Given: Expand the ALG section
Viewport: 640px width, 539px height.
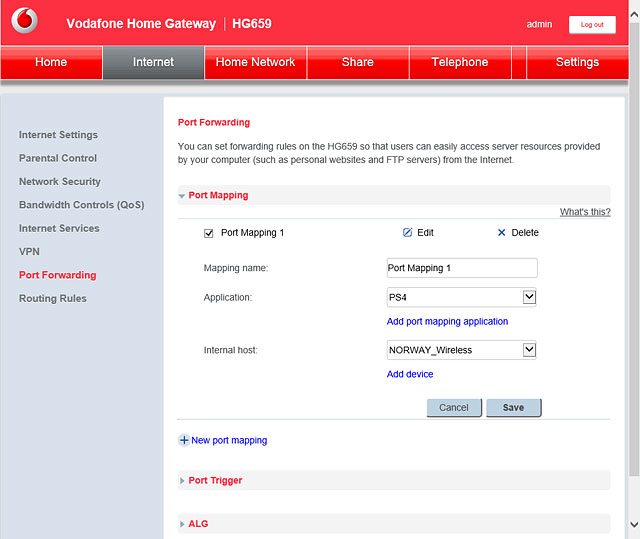Looking at the screenshot, I should point(394,523).
